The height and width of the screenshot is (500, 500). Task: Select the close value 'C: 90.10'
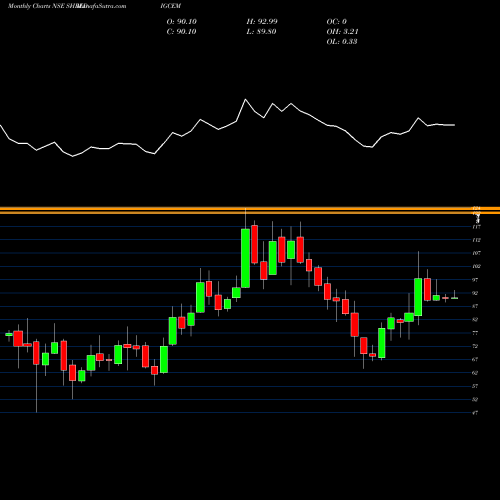[181, 31]
